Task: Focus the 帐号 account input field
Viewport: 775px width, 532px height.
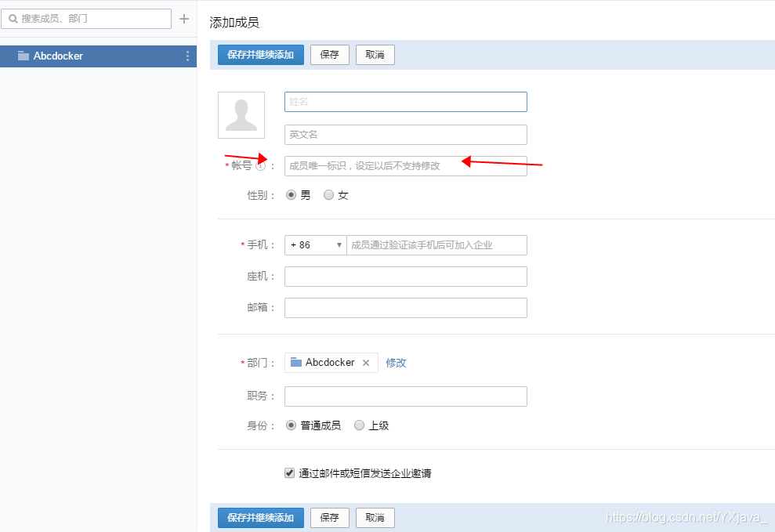Action: pos(406,166)
